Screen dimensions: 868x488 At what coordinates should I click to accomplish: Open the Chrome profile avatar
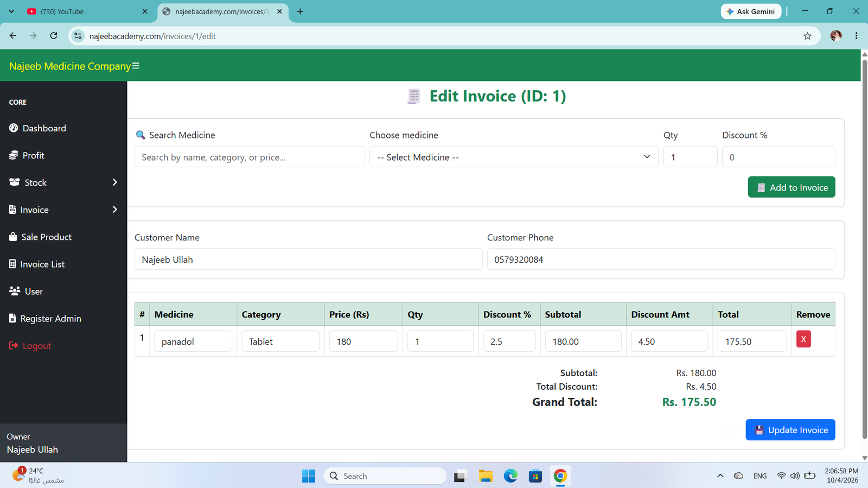point(836,36)
